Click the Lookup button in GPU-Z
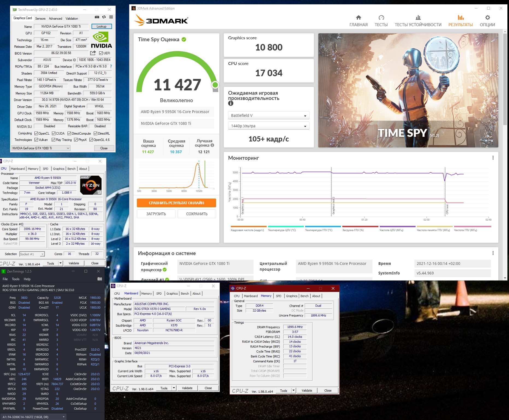The image size is (509, 420). pyautogui.click(x=101, y=26)
